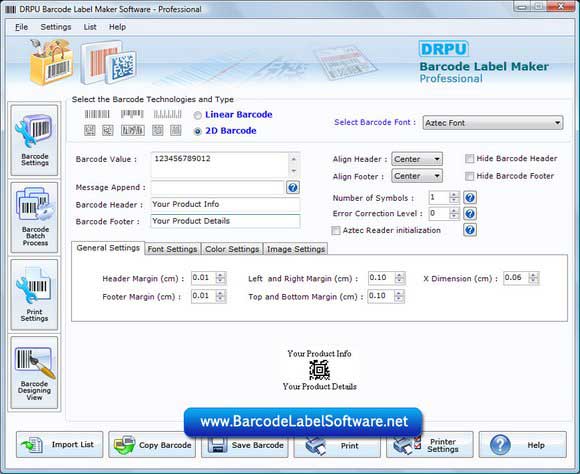Viewport: 580px width, 474px height.
Task: Click help icon next to Number of Symbols
Action: point(470,198)
